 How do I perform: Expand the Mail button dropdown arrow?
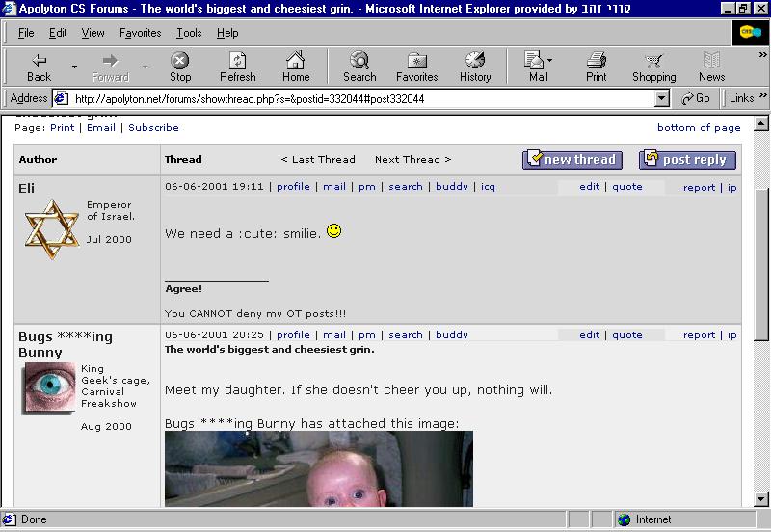tap(550, 60)
